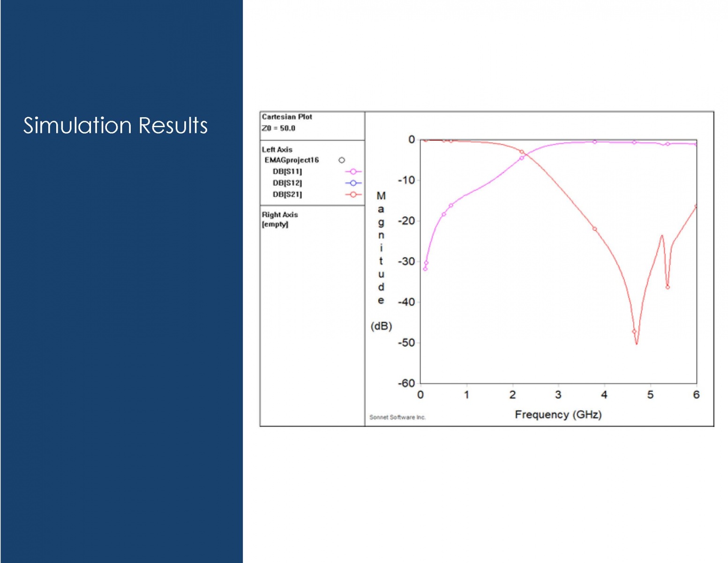Select the DB[S11] legend label
Image resolution: width=728 pixels, height=563 pixels.
(287, 172)
